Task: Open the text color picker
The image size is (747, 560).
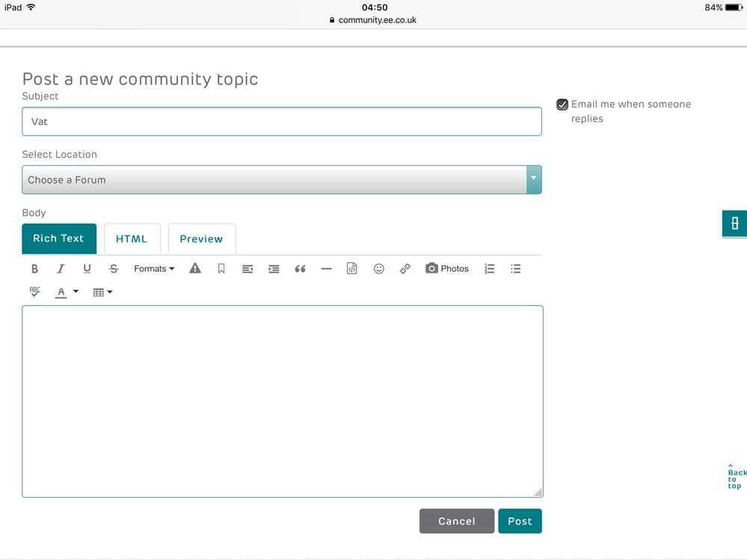Action: 67,292
